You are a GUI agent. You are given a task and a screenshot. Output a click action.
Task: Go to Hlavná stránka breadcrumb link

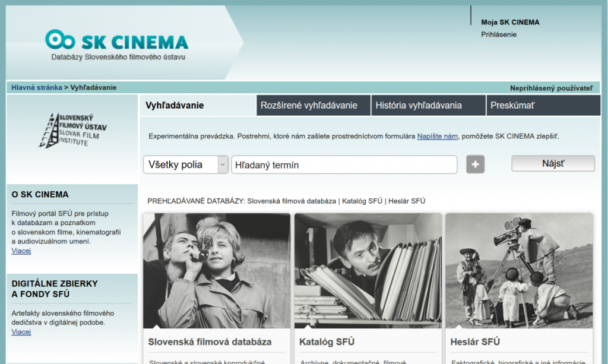(37, 87)
